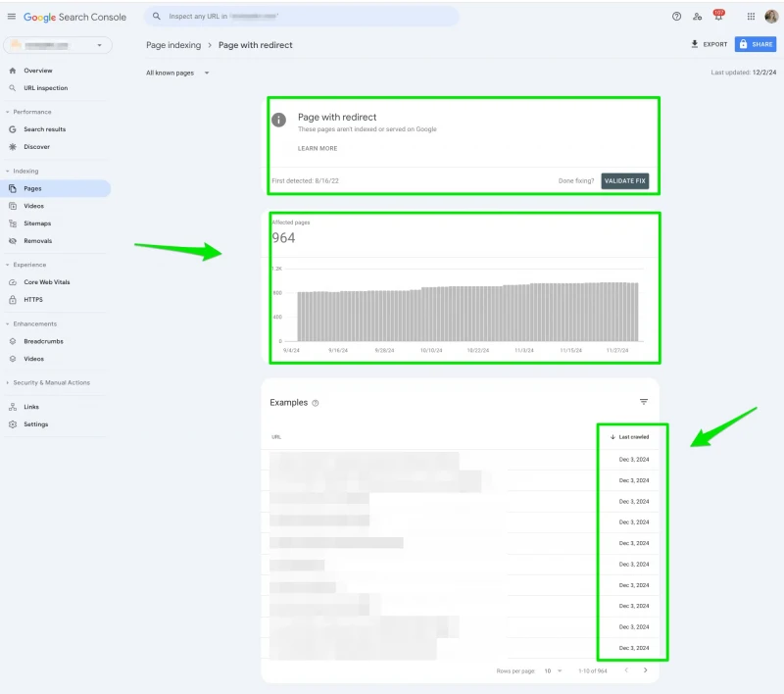This screenshot has height=694, width=784.
Task: Select Pages under Indexing
Action: [x=56, y=188]
